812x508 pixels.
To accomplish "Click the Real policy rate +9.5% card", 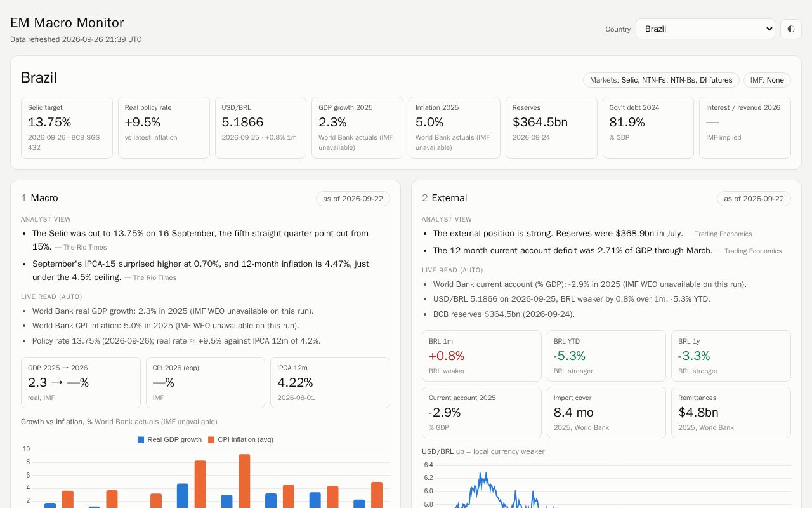I will pyautogui.click(x=164, y=128).
